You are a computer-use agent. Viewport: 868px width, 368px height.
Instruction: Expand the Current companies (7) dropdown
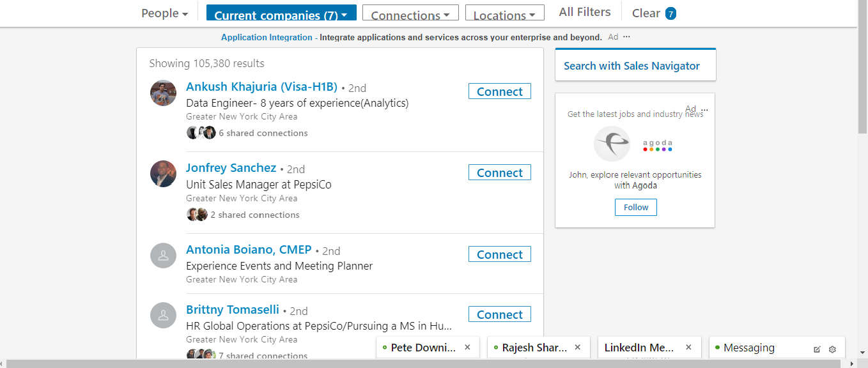tap(281, 15)
